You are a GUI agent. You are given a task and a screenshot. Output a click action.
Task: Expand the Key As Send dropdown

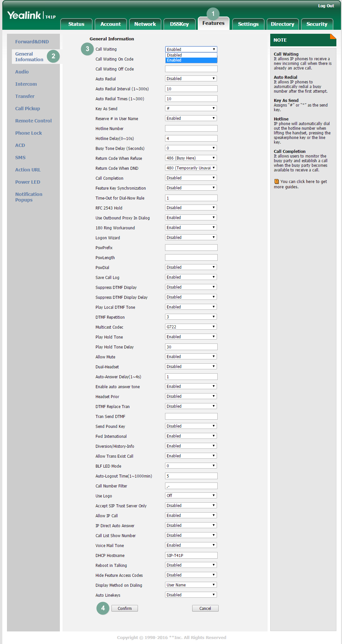tap(191, 109)
